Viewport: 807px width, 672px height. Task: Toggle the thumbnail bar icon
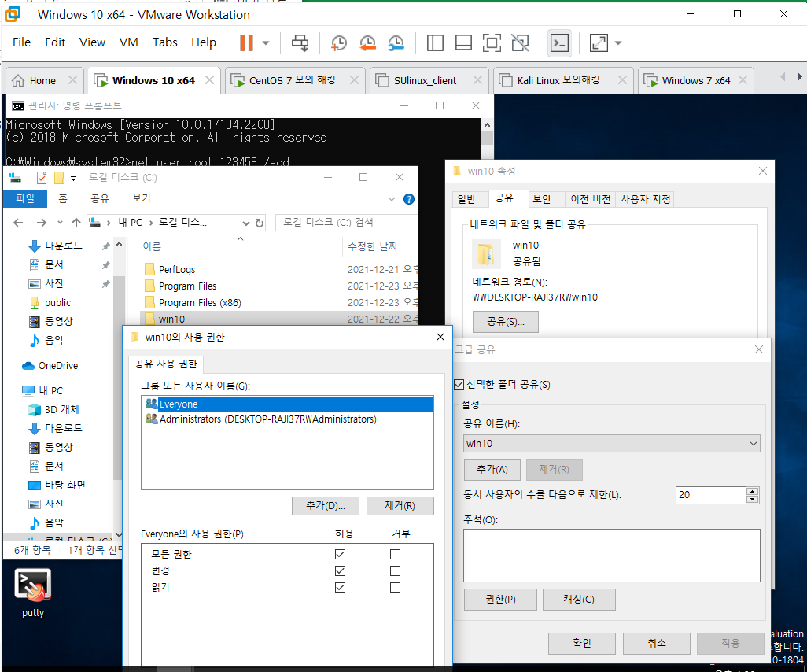[464, 42]
